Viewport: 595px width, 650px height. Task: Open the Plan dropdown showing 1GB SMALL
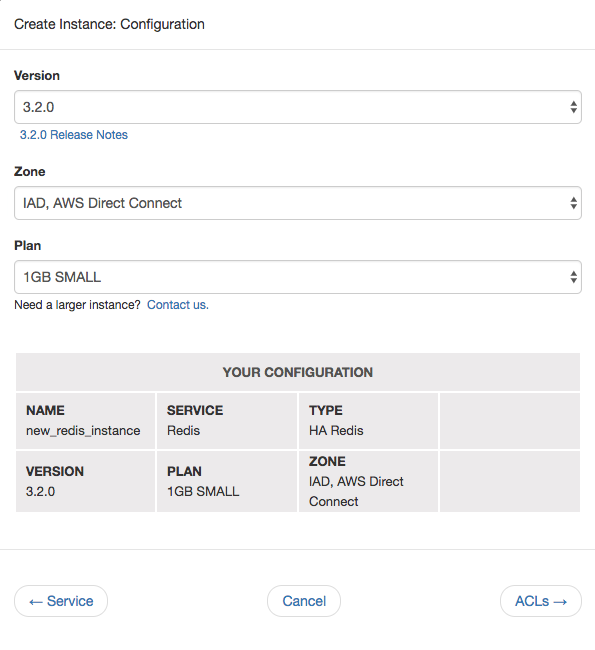click(x=298, y=277)
